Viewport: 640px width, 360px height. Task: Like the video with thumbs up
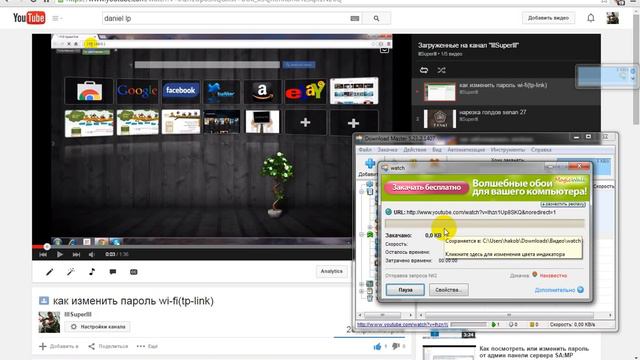(377, 347)
